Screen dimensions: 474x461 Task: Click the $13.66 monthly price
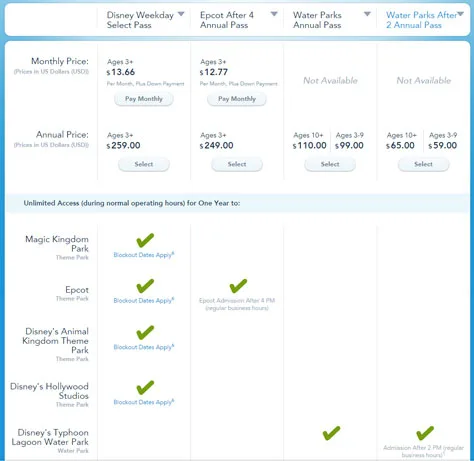[121, 72]
